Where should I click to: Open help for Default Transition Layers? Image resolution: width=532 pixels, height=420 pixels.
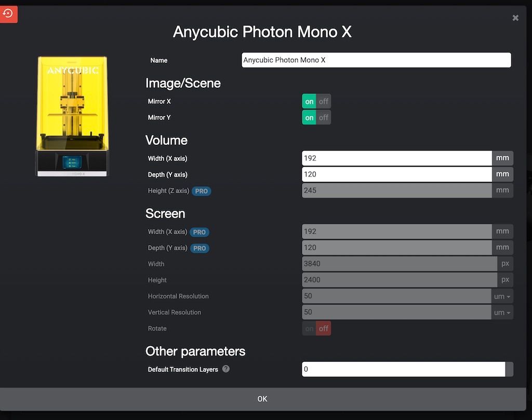pyautogui.click(x=226, y=369)
